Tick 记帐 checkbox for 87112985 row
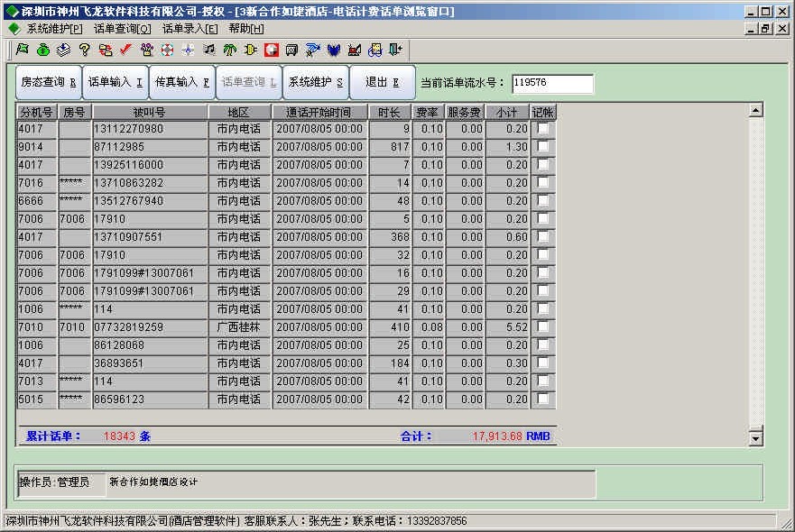This screenshot has height=532, width=795. pyautogui.click(x=543, y=146)
